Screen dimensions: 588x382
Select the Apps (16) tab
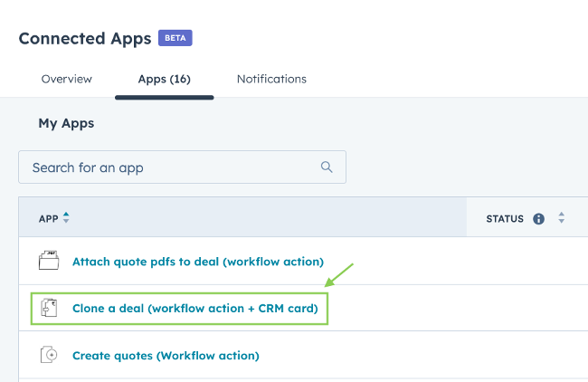click(x=164, y=79)
